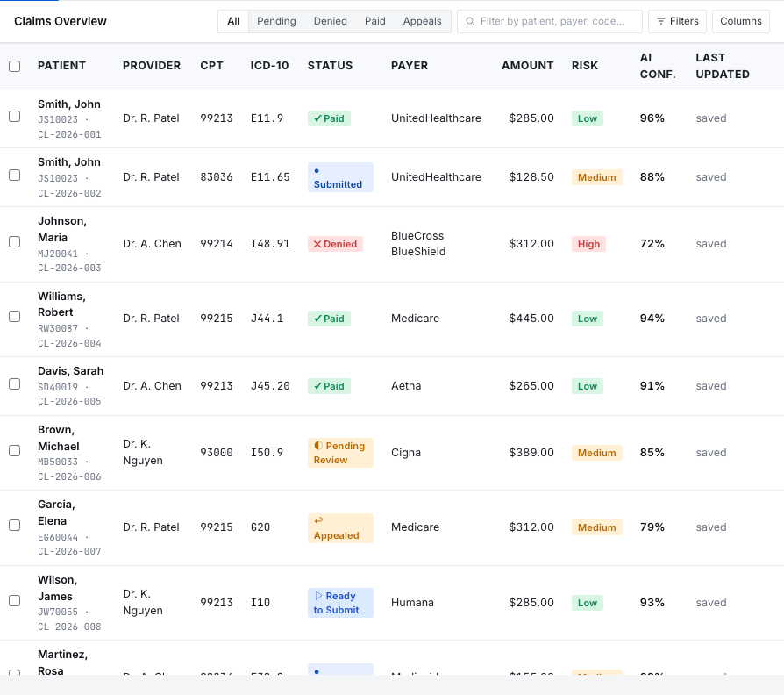Sort by the STATUS column header
This screenshot has height=695, width=784.
[x=330, y=66]
